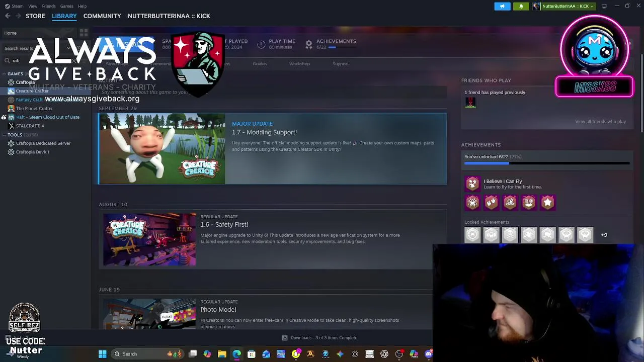Select Craftopia DevKit in tools list
Image resolution: width=644 pixels, height=362 pixels.
[33, 152]
